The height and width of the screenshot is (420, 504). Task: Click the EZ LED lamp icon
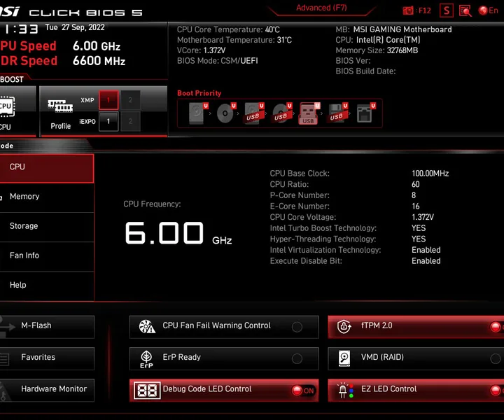point(344,391)
